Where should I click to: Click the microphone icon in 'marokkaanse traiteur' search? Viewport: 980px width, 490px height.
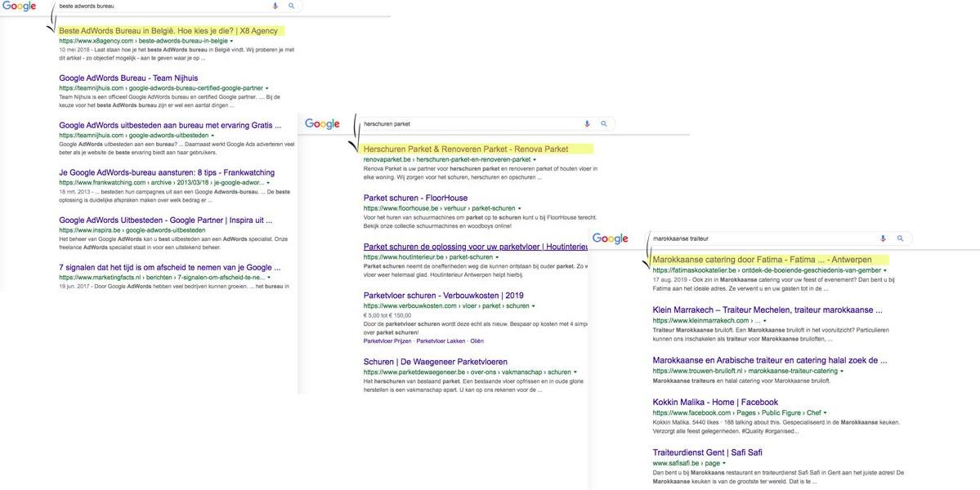click(883, 238)
